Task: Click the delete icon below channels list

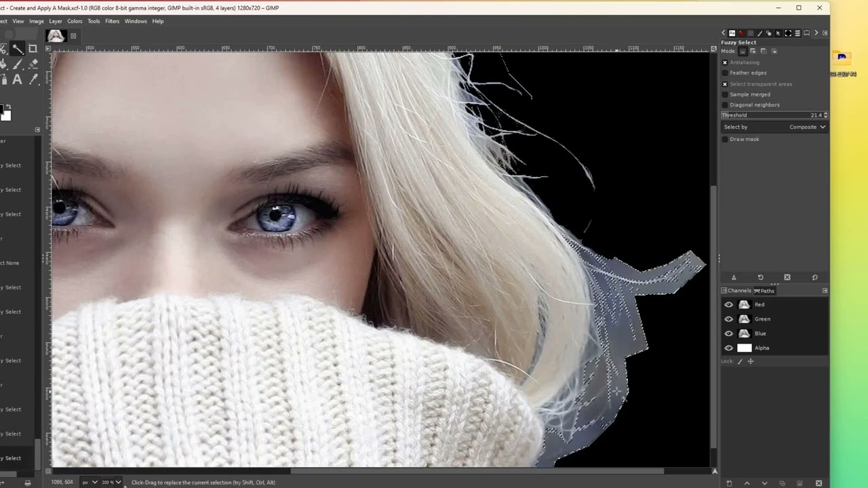Action: click(819, 483)
